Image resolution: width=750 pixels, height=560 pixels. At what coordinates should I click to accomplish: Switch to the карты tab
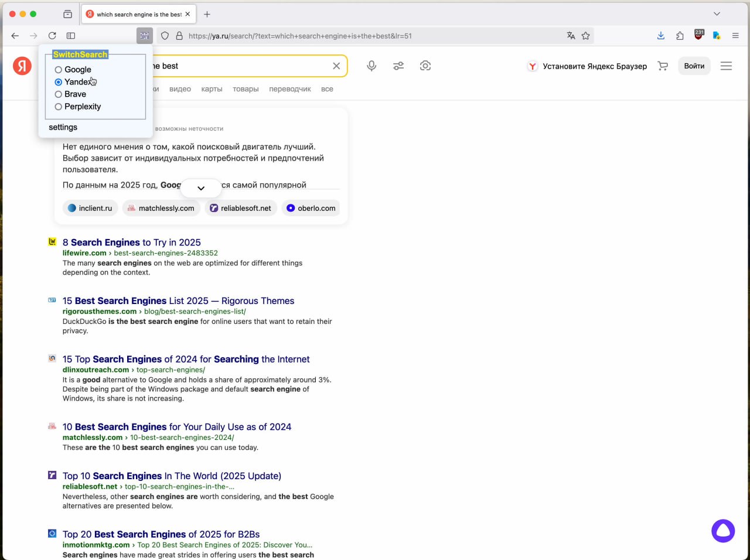pyautogui.click(x=212, y=89)
